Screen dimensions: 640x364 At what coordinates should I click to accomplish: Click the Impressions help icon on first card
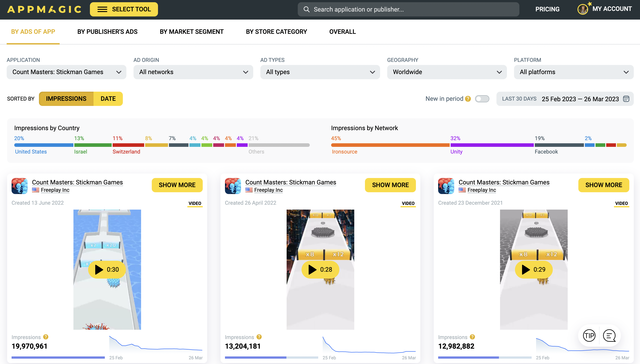click(x=45, y=337)
